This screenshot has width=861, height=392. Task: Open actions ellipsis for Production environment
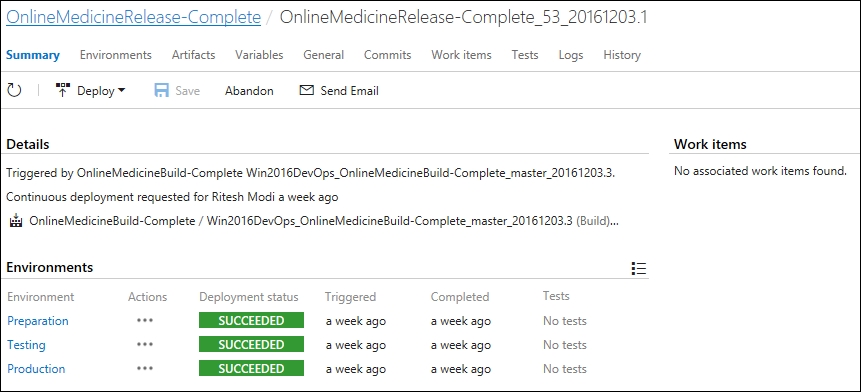pos(145,368)
